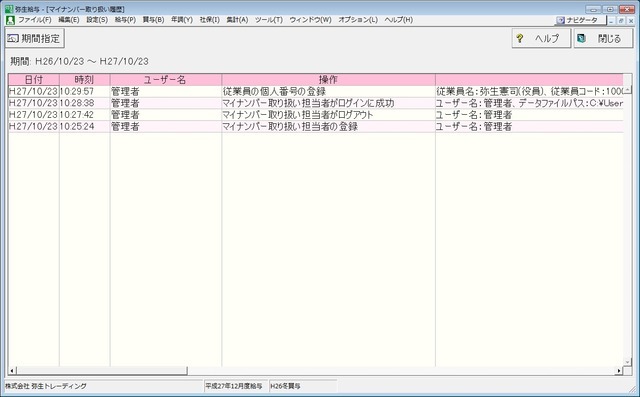Minimize the inner document window
The width and height of the screenshot is (640, 397).
pos(611,20)
